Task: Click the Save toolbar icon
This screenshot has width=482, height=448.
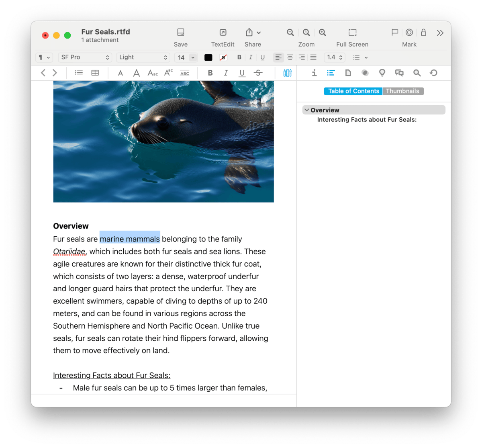Action: 180,33
